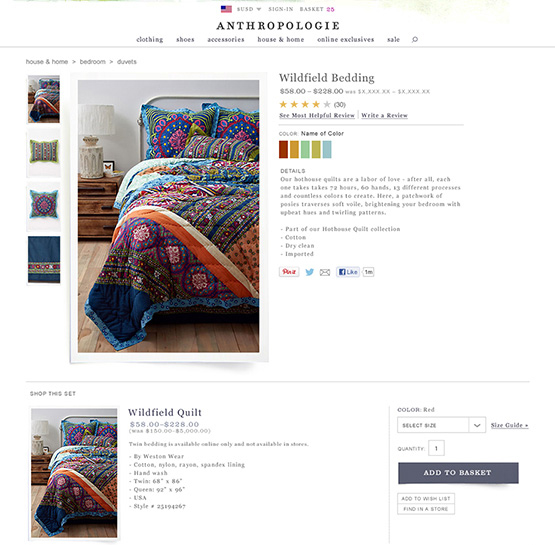
Task: Expand the Select Size dropdown
Action: click(x=441, y=425)
